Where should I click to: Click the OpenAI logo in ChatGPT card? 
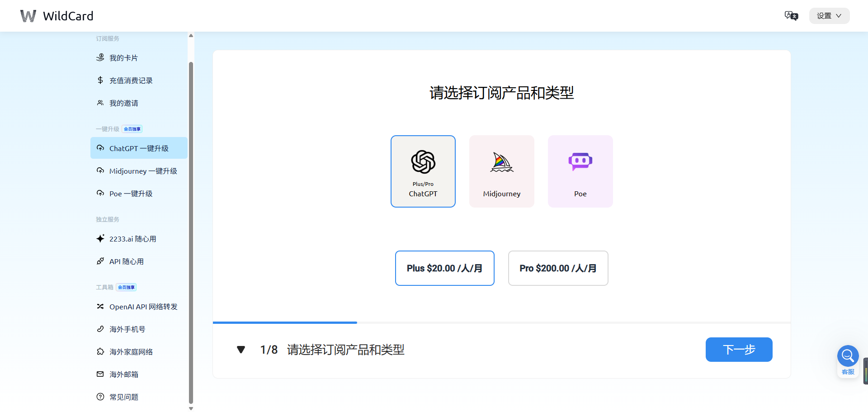[423, 162]
